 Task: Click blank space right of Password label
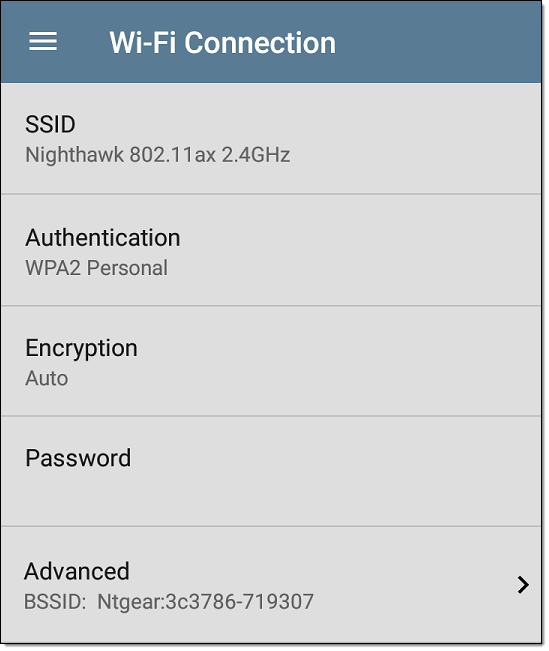(332, 458)
